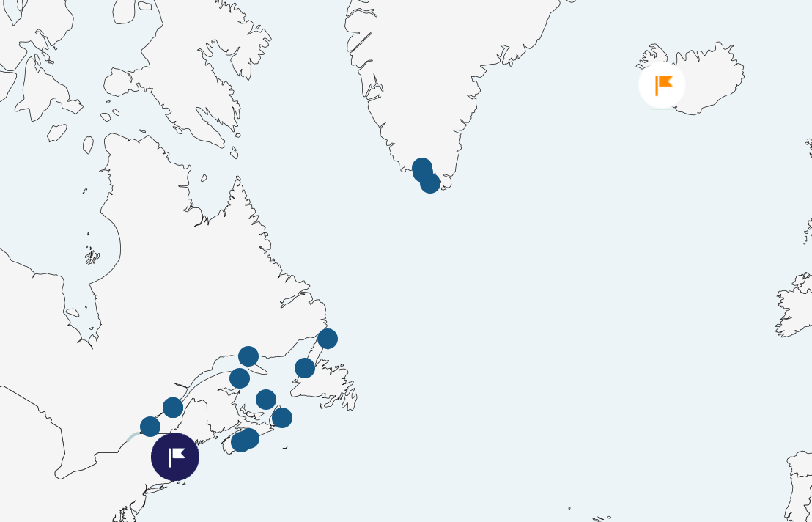This screenshot has height=522, width=812.
Task: Select the left dot of the Nova Scotia pair
Action: click(x=239, y=443)
